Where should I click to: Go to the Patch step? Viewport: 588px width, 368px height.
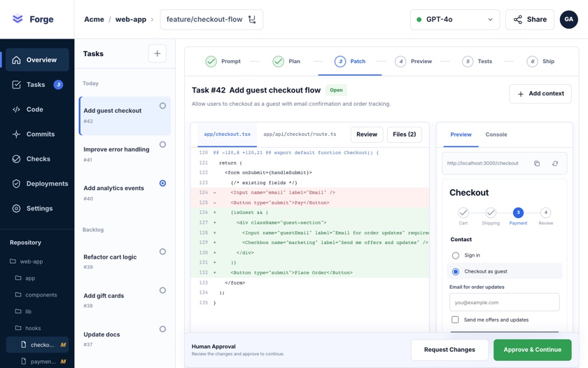pos(350,61)
